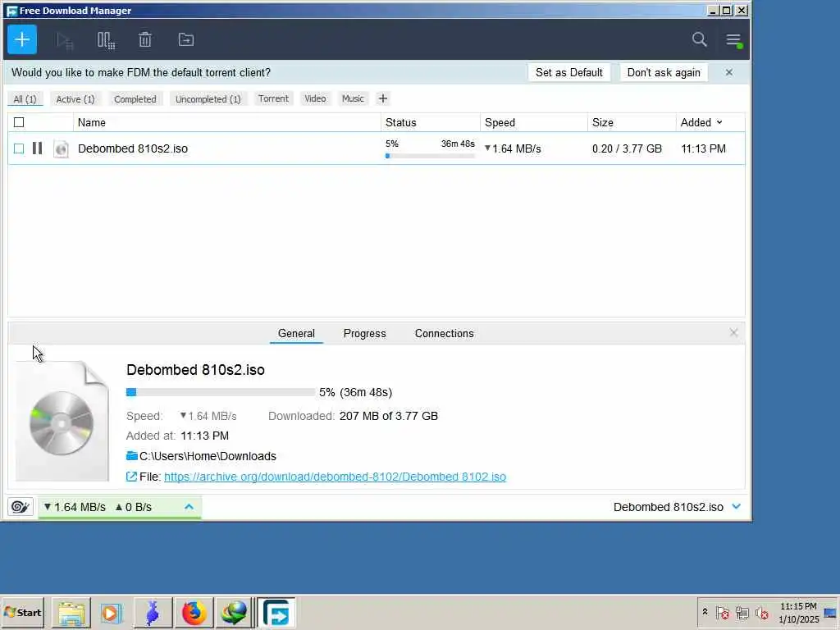Click the start selected downloads toolbar icon
The image size is (840, 630).
(65, 40)
